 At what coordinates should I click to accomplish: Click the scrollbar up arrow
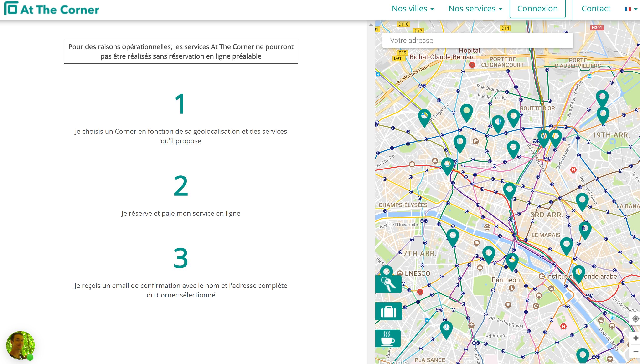click(371, 25)
